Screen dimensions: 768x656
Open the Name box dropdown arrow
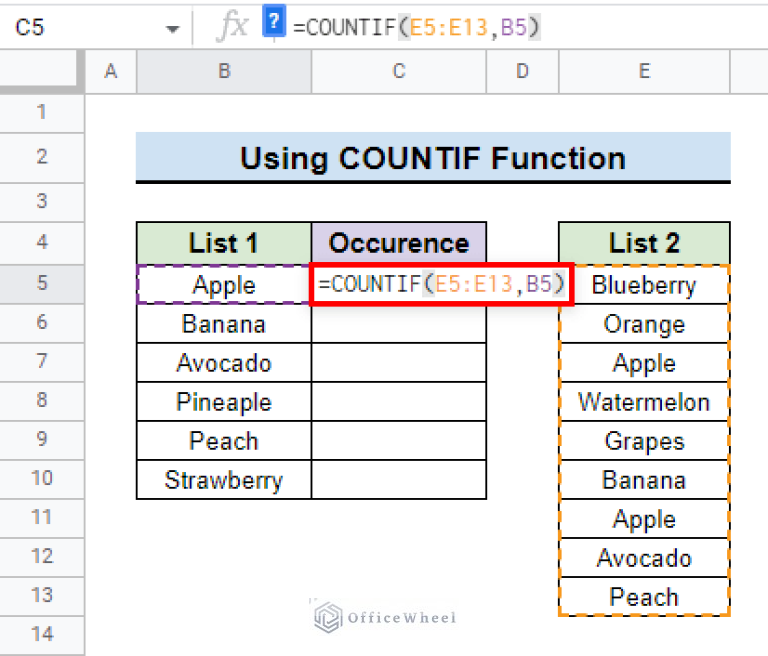172,29
